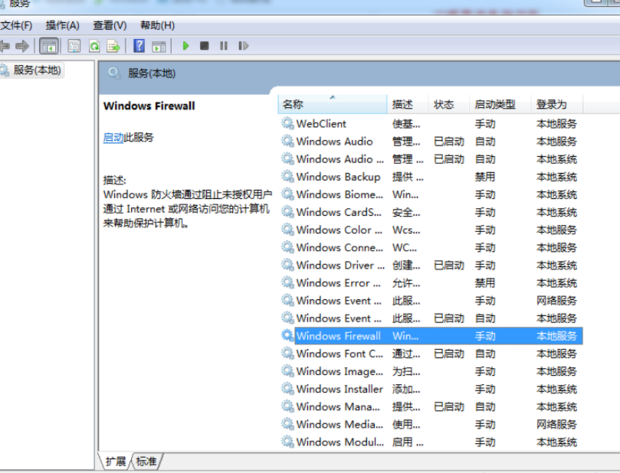Screen dimensions: 620x473
Task: Open the Help question mark icon
Action: (x=139, y=46)
